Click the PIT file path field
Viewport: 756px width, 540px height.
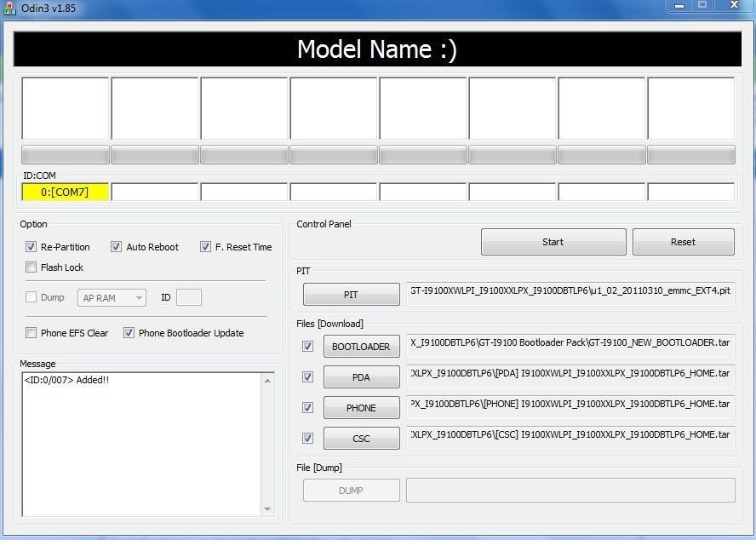571,294
